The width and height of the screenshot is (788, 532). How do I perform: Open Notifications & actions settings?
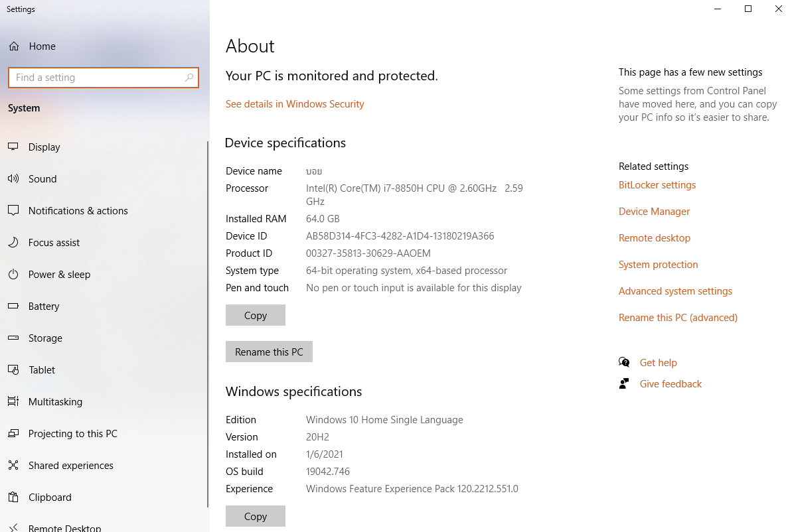(x=78, y=211)
